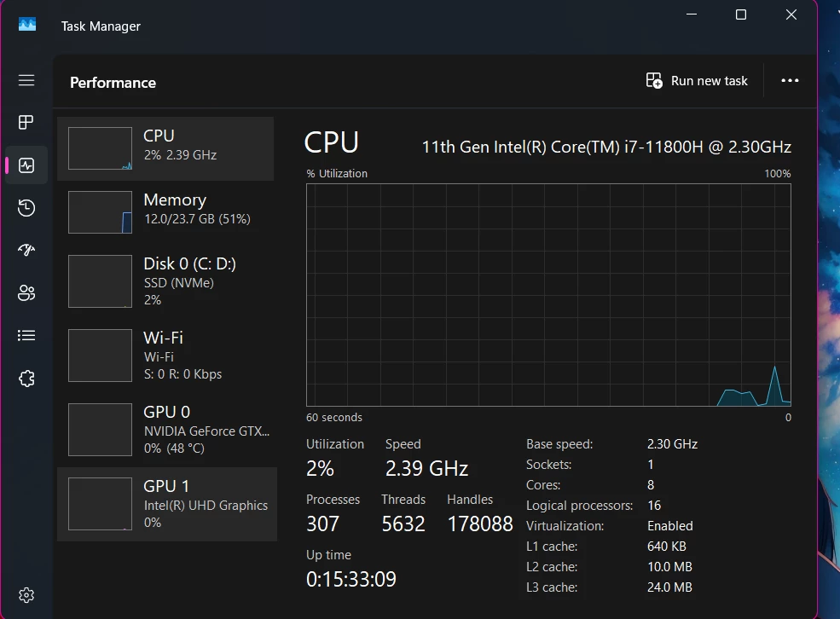The width and height of the screenshot is (840, 619).
Task: Click the base speed 2.30 GHz value
Action: click(672, 444)
